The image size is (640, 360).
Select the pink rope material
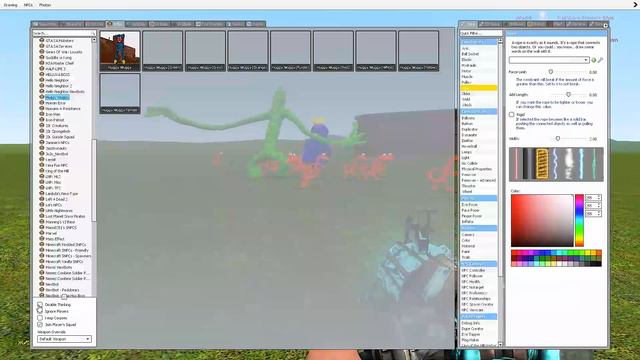(516, 164)
